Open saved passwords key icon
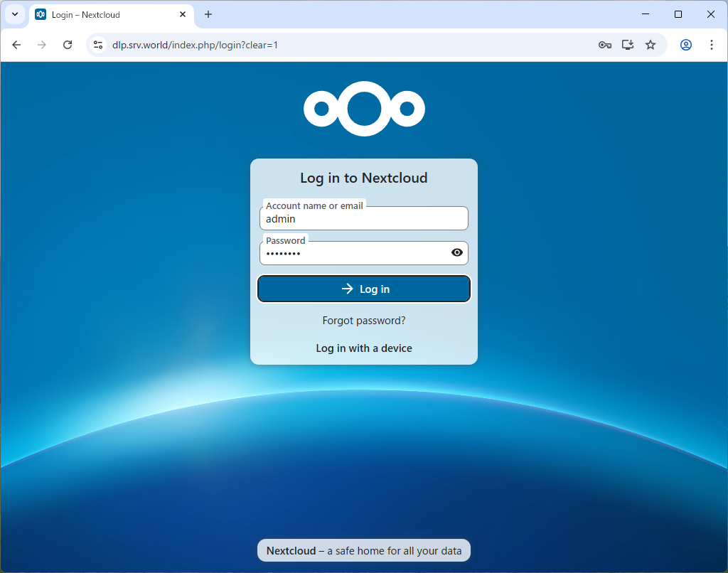728x573 pixels. click(605, 45)
